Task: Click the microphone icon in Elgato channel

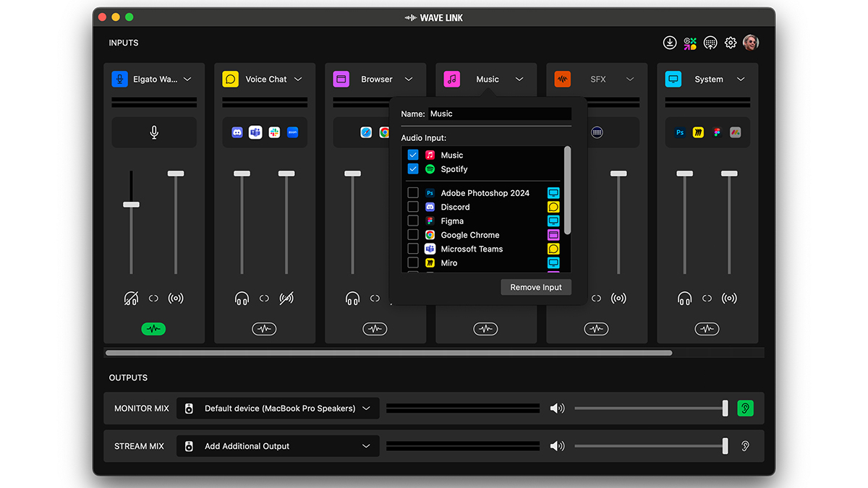Action: [154, 132]
